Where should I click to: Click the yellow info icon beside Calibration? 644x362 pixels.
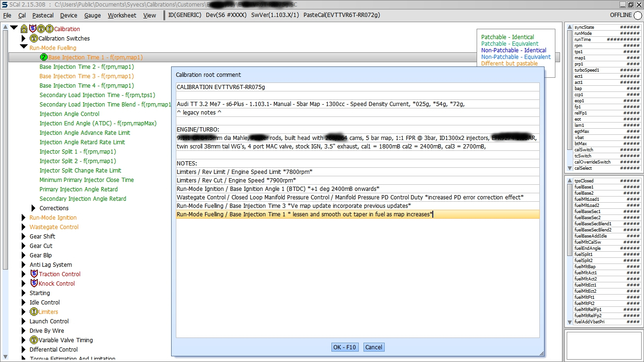pos(49,29)
